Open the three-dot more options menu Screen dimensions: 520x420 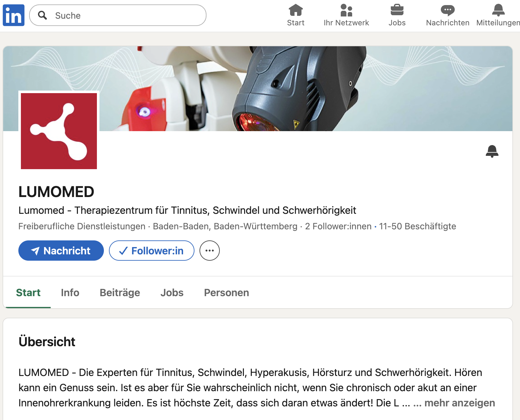209,250
